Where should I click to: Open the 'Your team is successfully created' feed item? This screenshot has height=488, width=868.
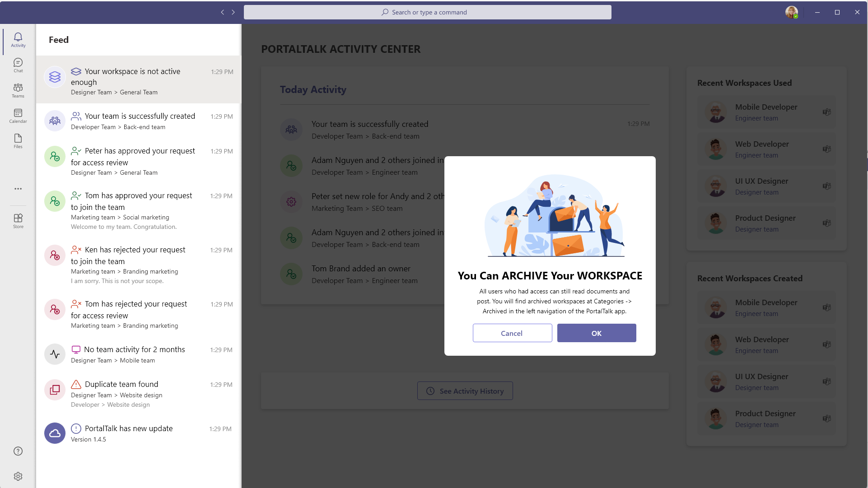pyautogui.click(x=138, y=121)
